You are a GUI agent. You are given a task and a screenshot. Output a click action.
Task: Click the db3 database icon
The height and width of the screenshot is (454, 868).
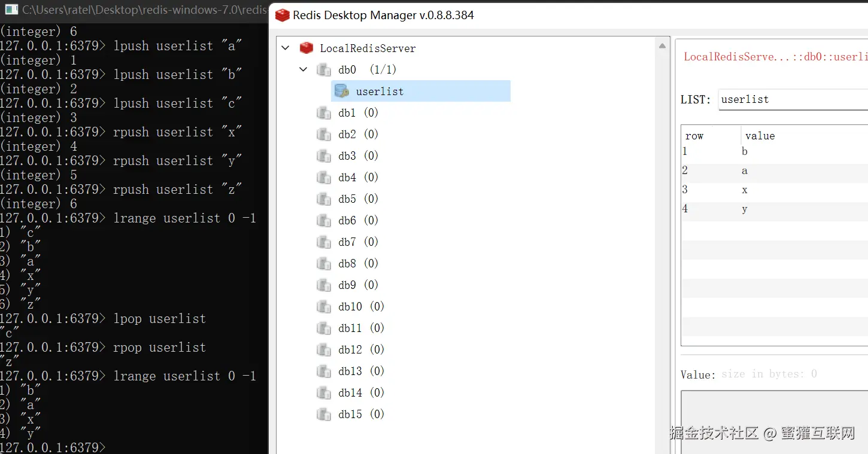click(324, 156)
